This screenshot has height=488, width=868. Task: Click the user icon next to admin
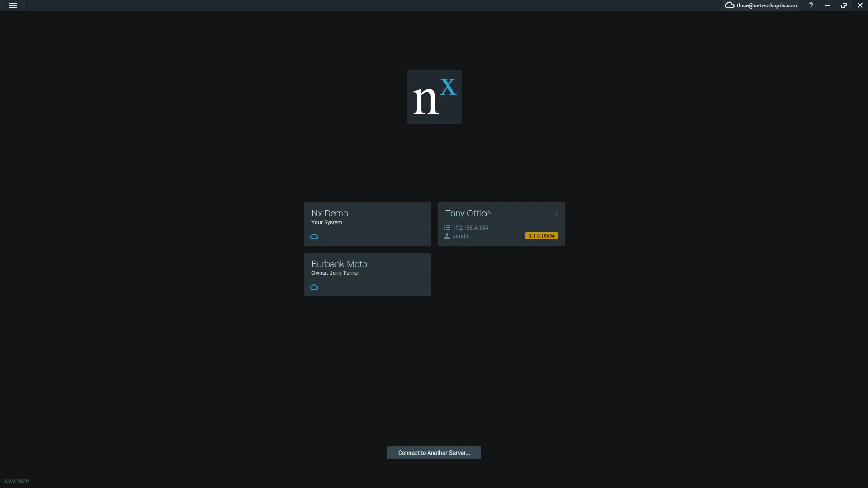tap(447, 235)
